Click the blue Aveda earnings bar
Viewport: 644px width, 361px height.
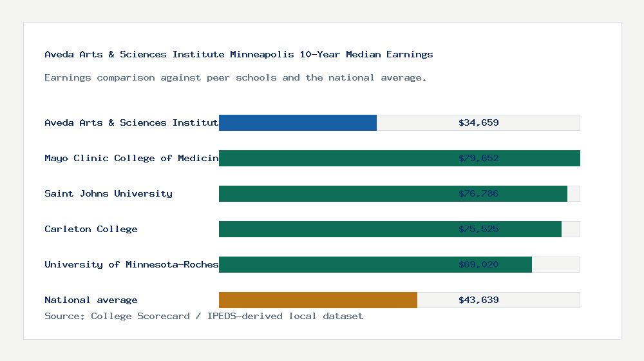298,123
